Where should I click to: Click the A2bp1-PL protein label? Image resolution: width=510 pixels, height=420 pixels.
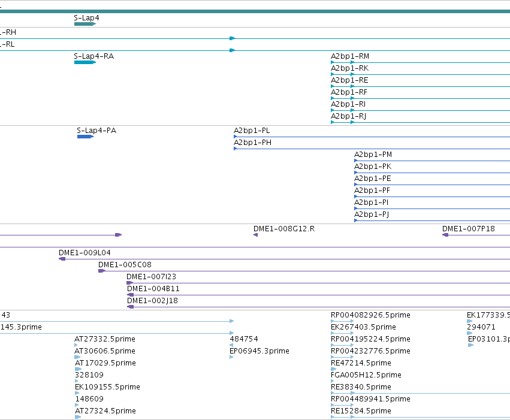252,131
